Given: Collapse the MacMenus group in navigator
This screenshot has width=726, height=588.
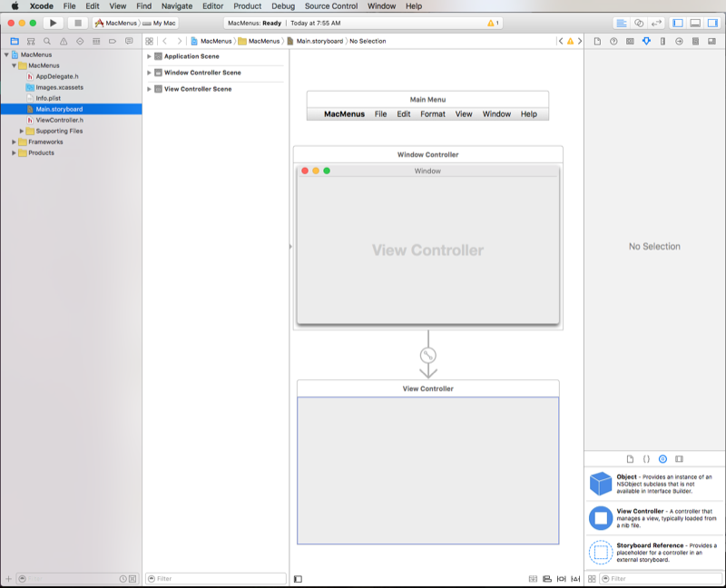Looking at the screenshot, I should point(14,65).
